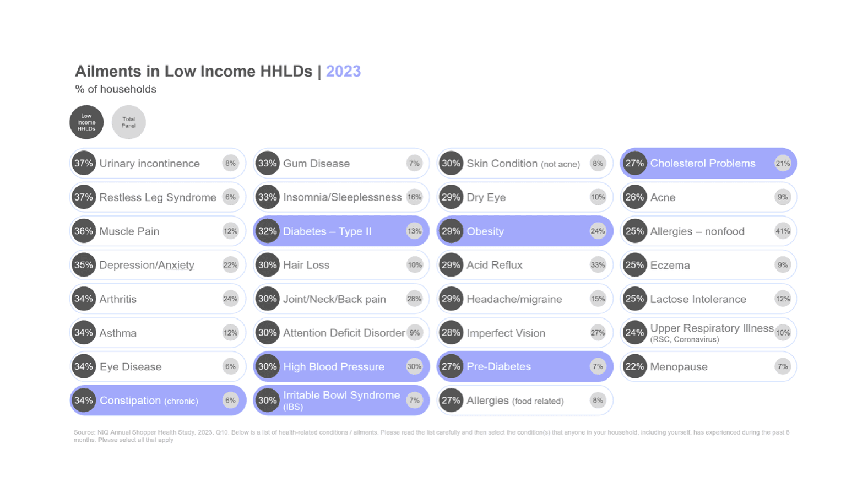Select the highlighted Cholesterol Problems pill
Viewport: 868px width, 503px height.
pos(708,163)
